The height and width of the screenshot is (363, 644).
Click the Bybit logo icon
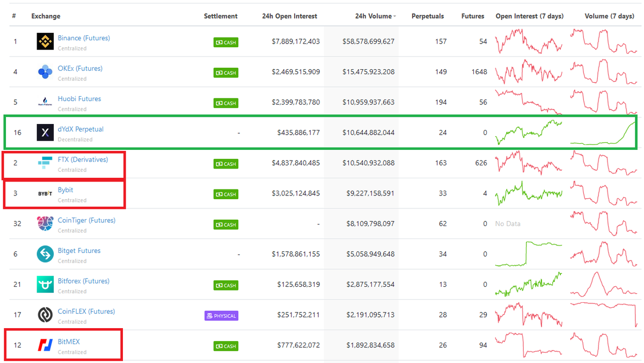pos(45,193)
